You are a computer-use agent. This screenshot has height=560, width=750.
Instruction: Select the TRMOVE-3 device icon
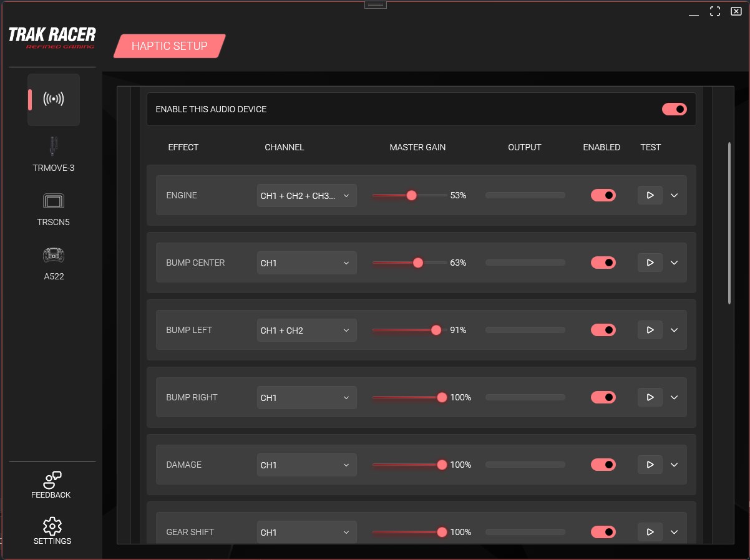coord(54,146)
